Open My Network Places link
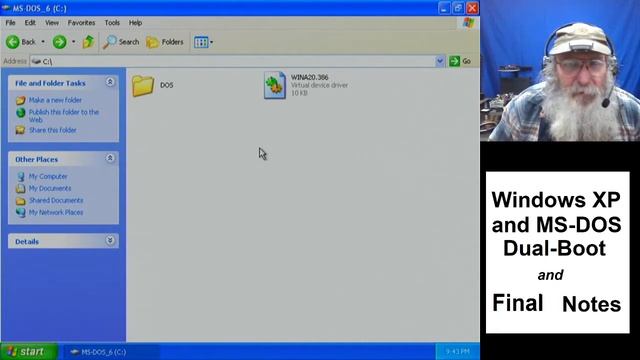 pos(56,212)
